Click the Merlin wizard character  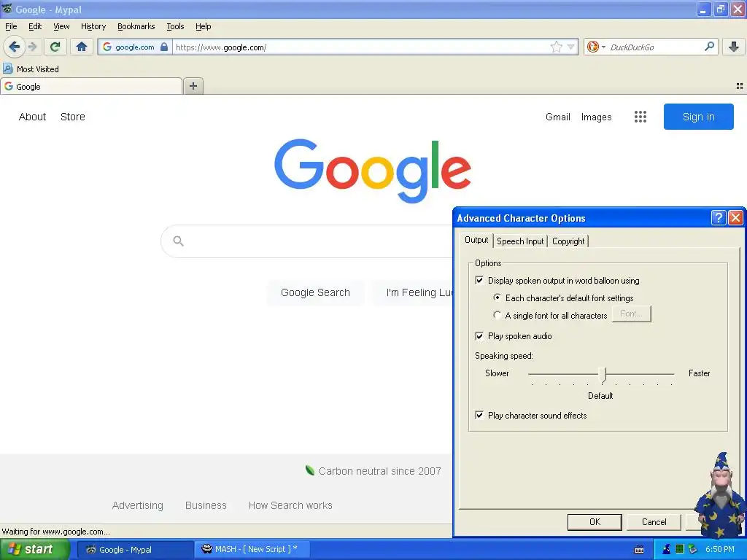(x=721, y=495)
